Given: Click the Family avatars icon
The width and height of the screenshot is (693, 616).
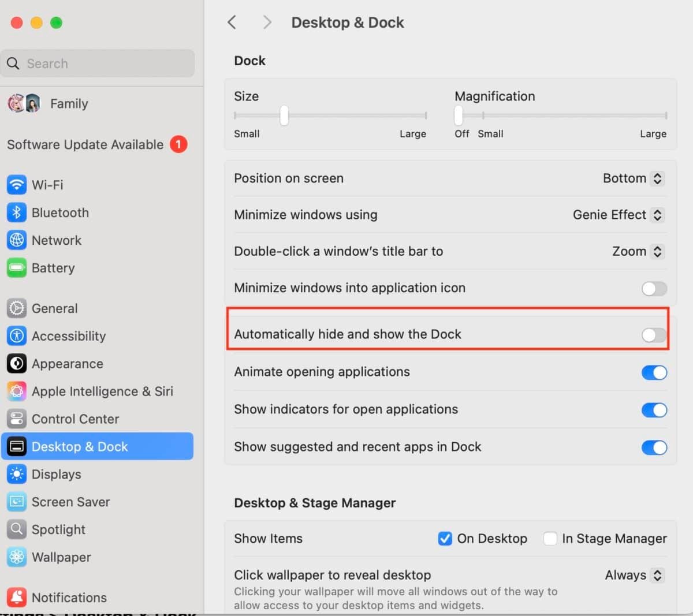Looking at the screenshot, I should click(24, 103).
